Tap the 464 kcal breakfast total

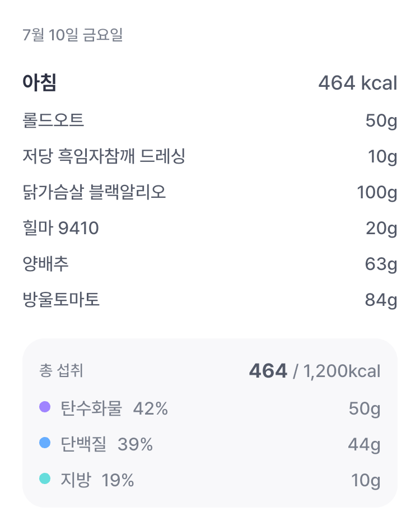coord(358,83)
